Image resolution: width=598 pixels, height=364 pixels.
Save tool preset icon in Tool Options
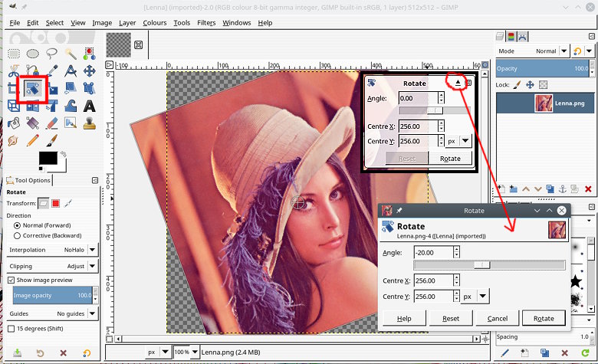pyautogui.click(x=17, y=353)
